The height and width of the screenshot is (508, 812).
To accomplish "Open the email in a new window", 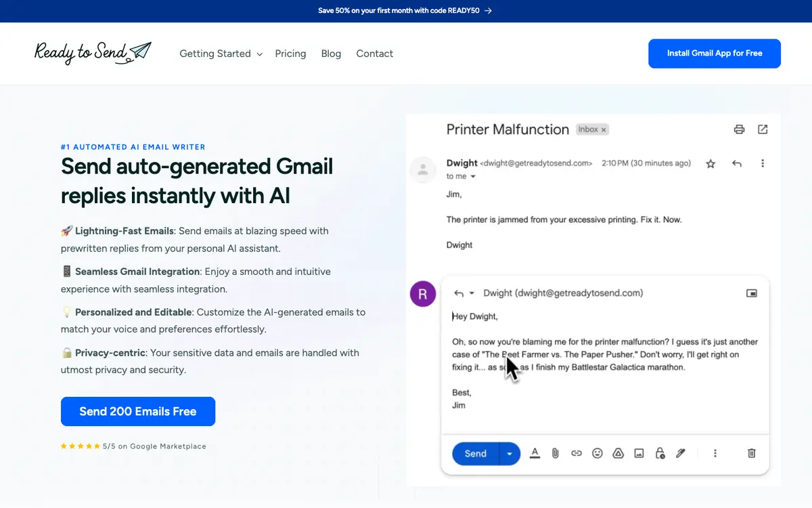I will pos(763,129).
